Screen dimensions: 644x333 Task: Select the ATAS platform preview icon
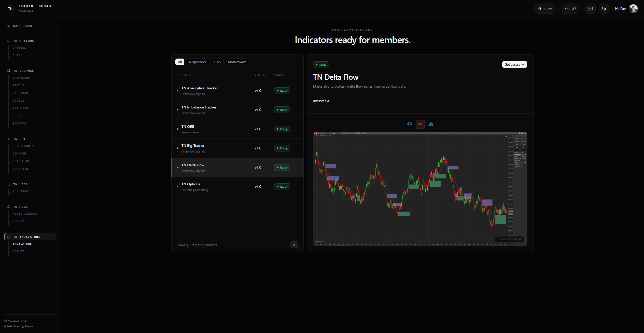(x=410, y=124)
